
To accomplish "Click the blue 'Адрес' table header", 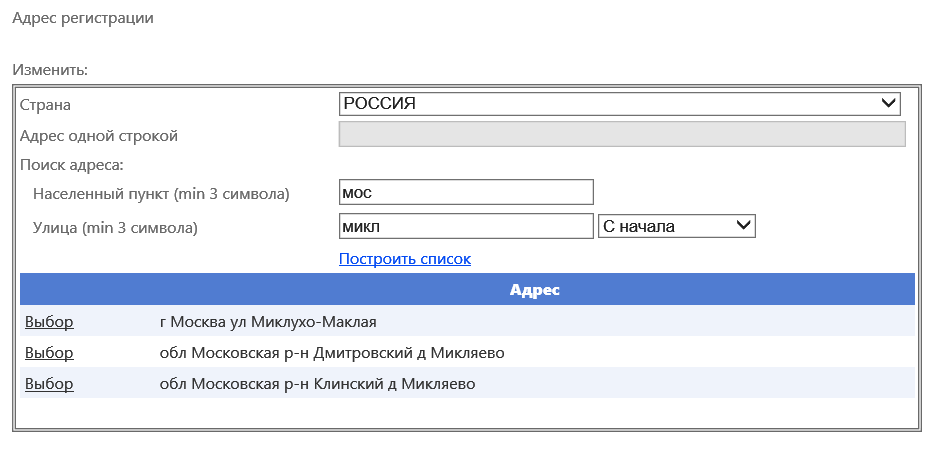I will (467, 289).
